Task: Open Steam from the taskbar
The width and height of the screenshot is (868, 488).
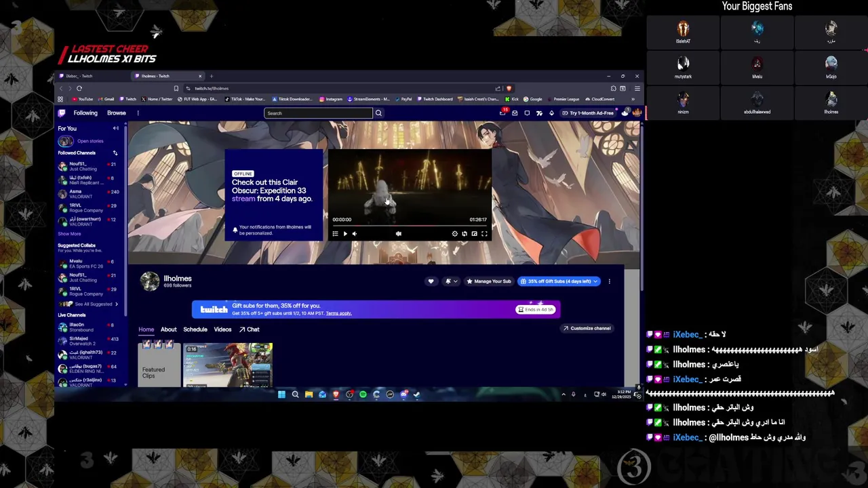Action: (x=416, y=394)
